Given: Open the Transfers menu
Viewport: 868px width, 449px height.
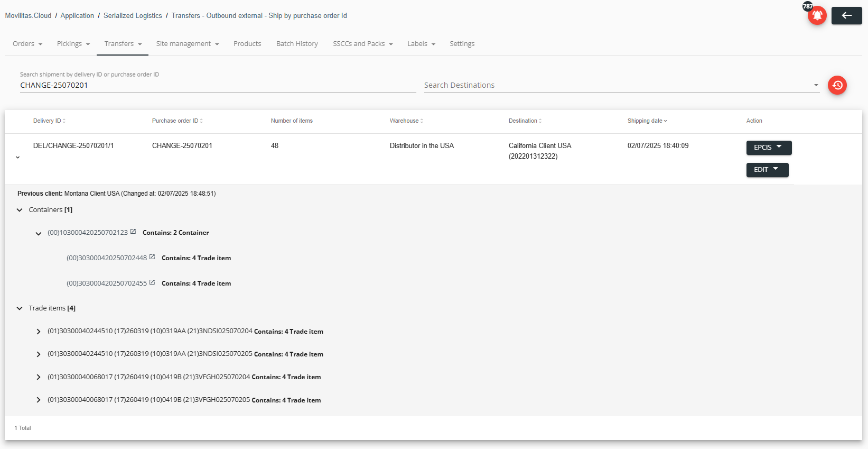Looking at the screenshot, I should click(x=123, y=44).
